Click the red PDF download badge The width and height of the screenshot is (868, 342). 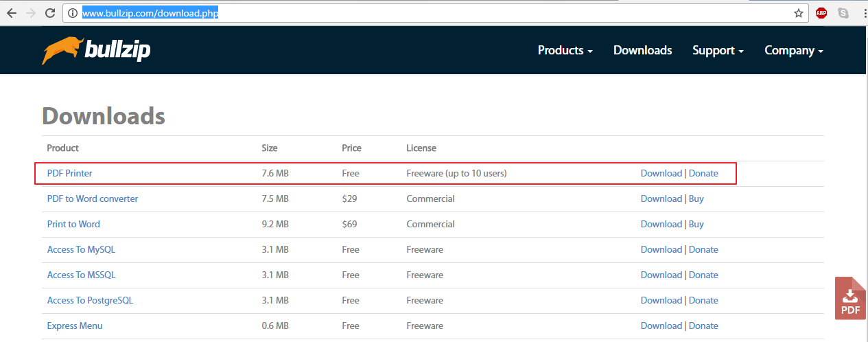coord(850,299)
